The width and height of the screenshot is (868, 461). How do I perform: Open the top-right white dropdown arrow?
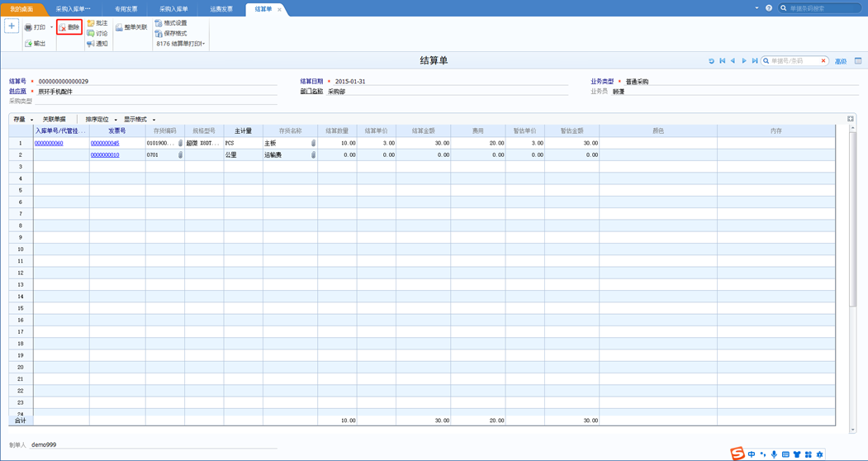point(757,8)
